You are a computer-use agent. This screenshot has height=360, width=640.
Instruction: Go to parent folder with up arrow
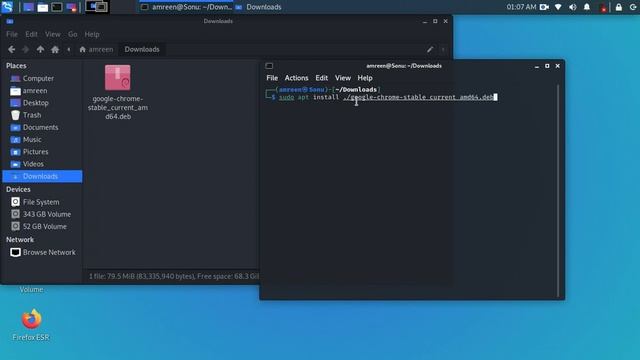click(40, 49)
